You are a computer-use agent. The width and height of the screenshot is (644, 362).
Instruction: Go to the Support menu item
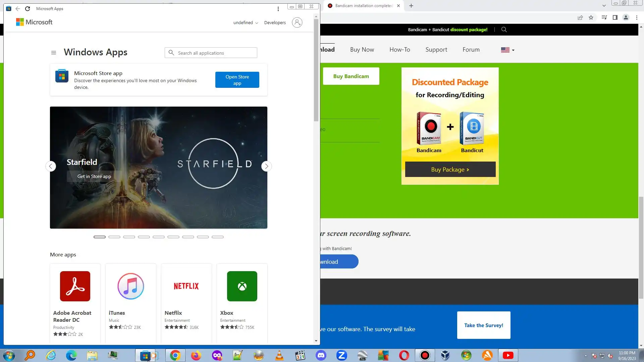(436, 50)
